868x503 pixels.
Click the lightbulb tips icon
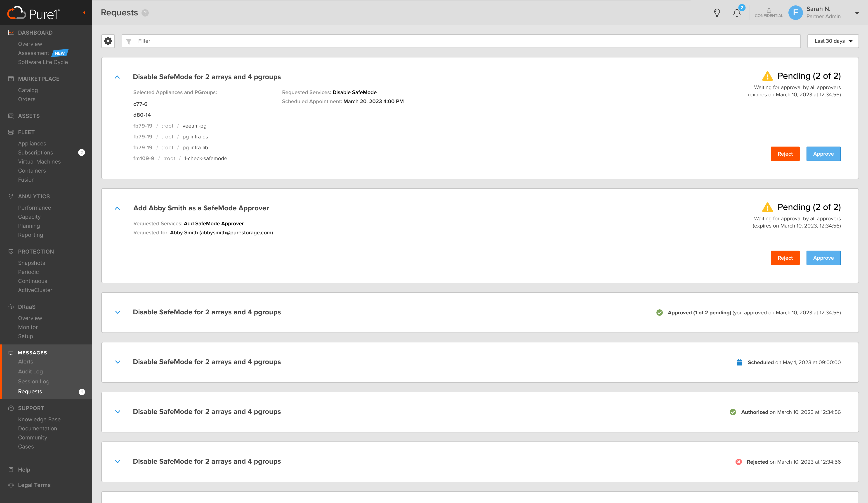[717, 13]
